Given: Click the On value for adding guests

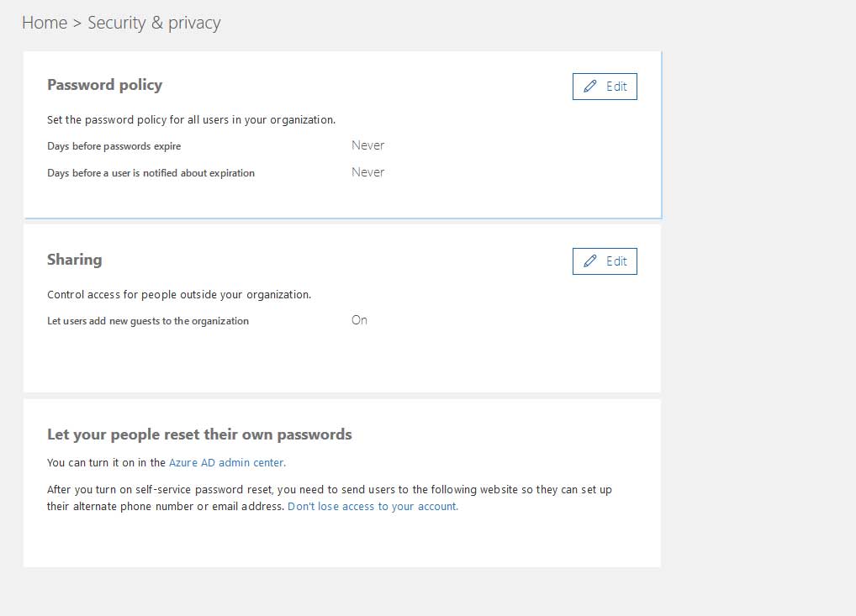Looking at the screenshot, I should click(359, 320).
